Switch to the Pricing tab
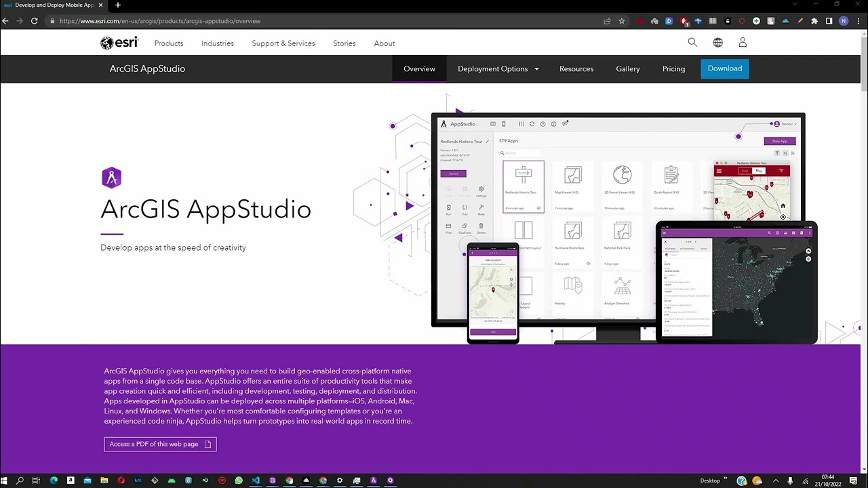The width and height of the screenshot is (868, 488). [673, 69]
